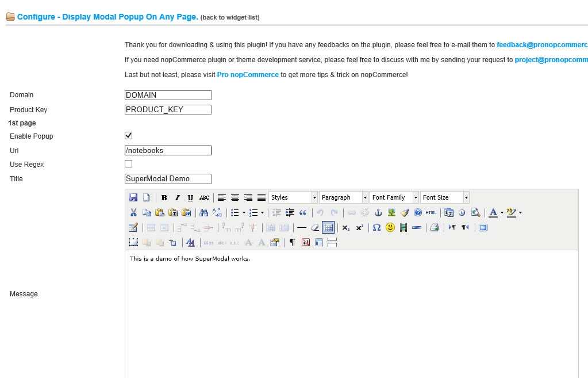Open the Font Size dropdown
This screenshot has height=378, width=588.
coord(445,197)
